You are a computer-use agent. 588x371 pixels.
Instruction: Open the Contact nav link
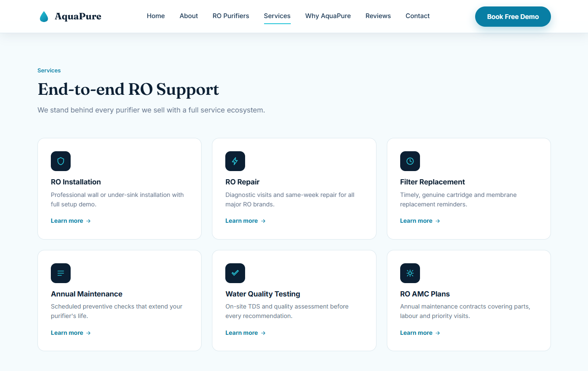coord(418,16)
